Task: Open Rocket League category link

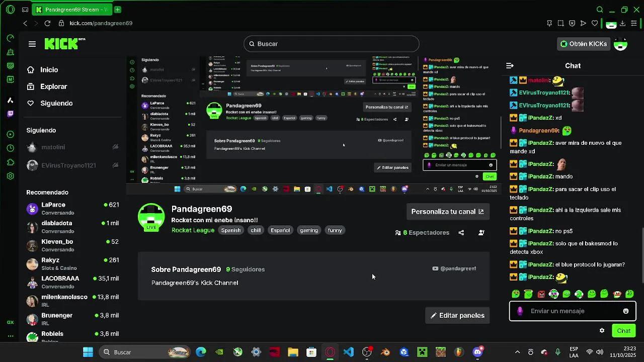Action: click(x=193, y=230)
